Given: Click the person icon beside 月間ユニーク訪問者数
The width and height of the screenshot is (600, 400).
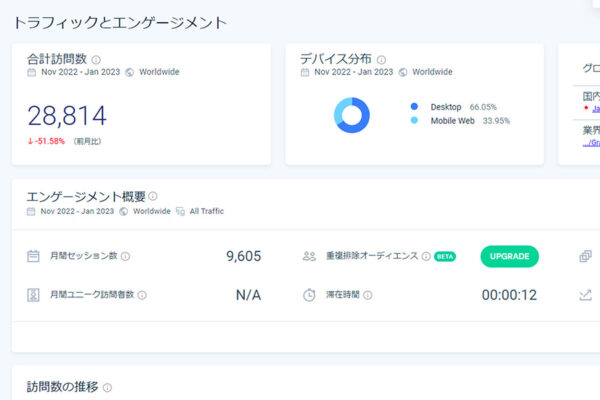Looking at the screenshot, I should [x=33, y=295].
